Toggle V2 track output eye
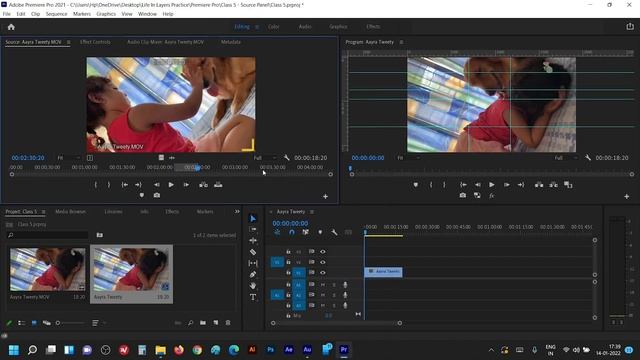Viewport: 640px width, 360px height. pos(322,262)
